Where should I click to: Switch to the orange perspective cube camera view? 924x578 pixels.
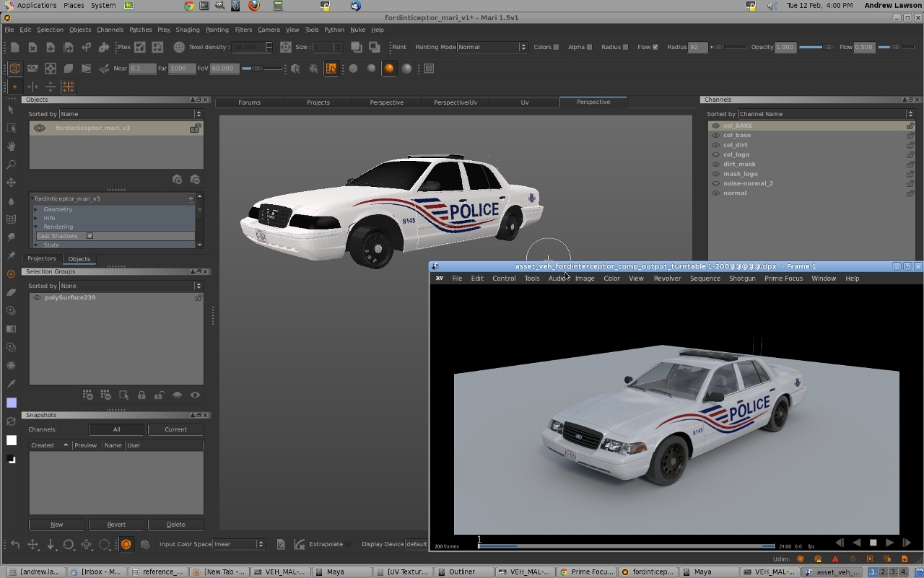(x=14, y=69)
